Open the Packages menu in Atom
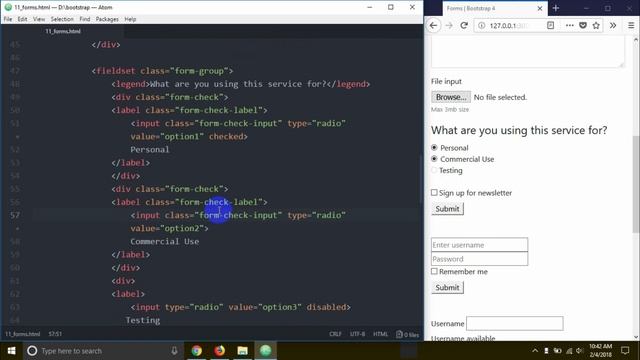 107,19
